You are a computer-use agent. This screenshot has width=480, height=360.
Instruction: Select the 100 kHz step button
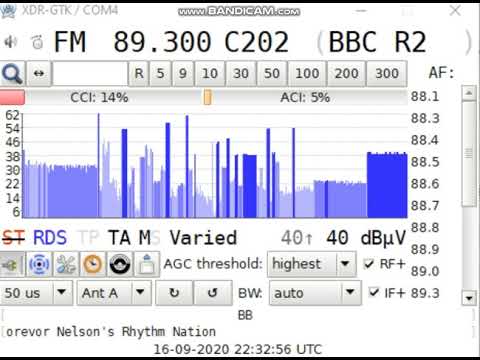click(x=307, y=73)
